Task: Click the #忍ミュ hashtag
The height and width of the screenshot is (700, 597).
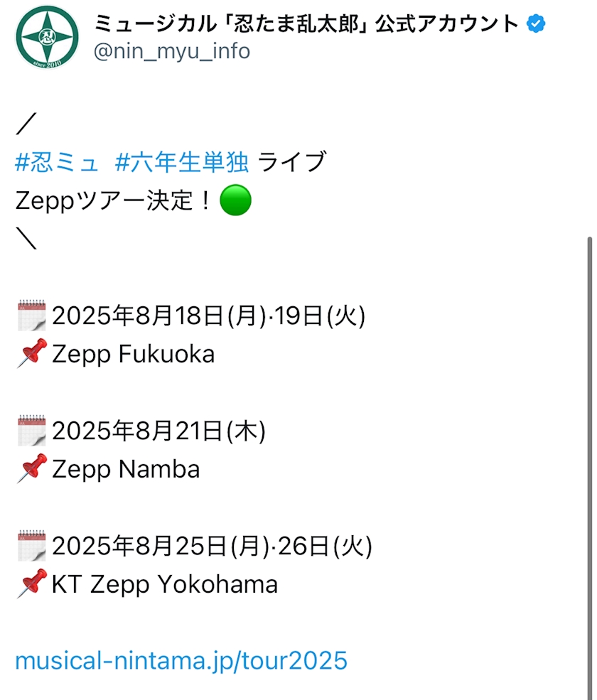Action: pyautogui.click(x=57, y=163)
